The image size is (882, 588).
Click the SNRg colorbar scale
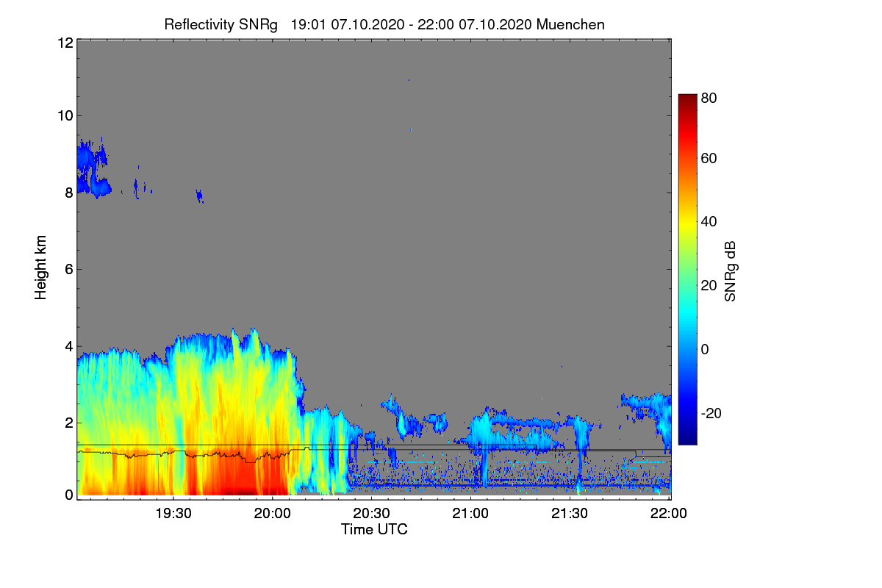click(687, 269)
